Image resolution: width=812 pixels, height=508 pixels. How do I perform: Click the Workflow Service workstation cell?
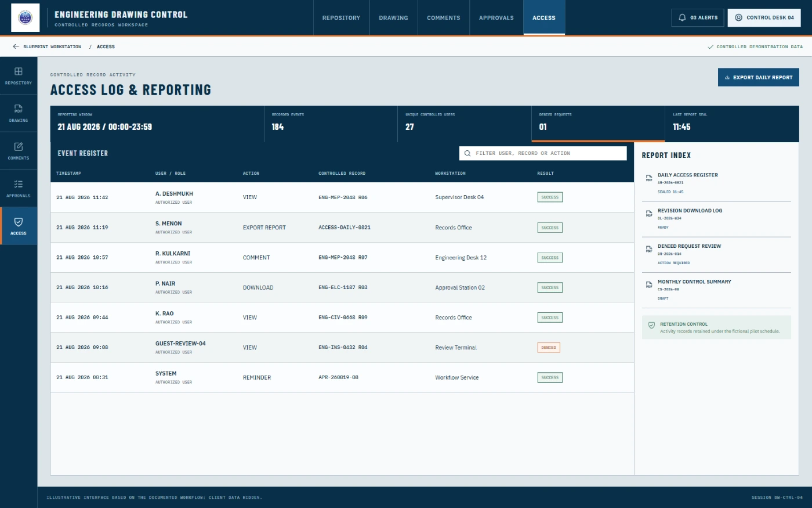[457, 377]
